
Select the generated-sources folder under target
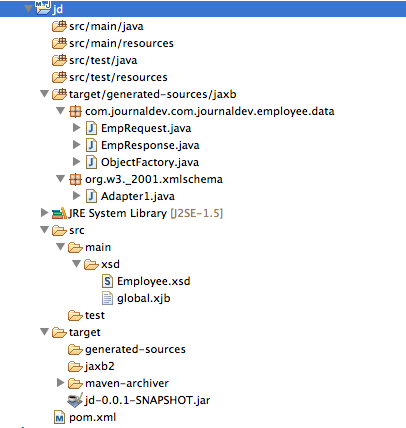tap(135, 349)
